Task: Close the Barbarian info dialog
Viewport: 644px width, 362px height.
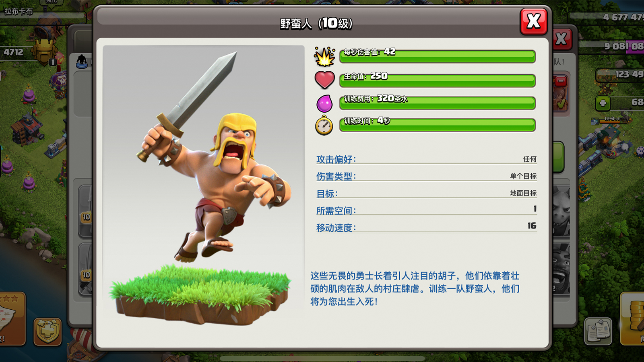Action: tap(534, 21)
